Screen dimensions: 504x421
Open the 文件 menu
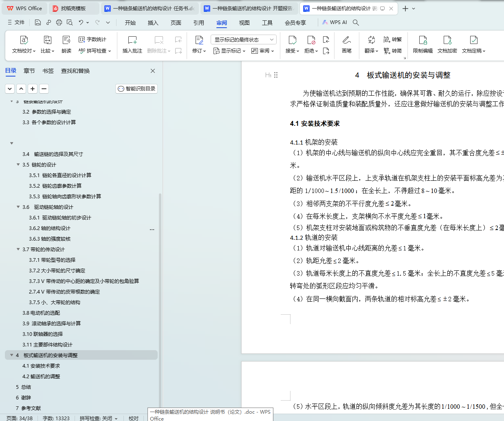pyautogui.click(x=16, y=22)
